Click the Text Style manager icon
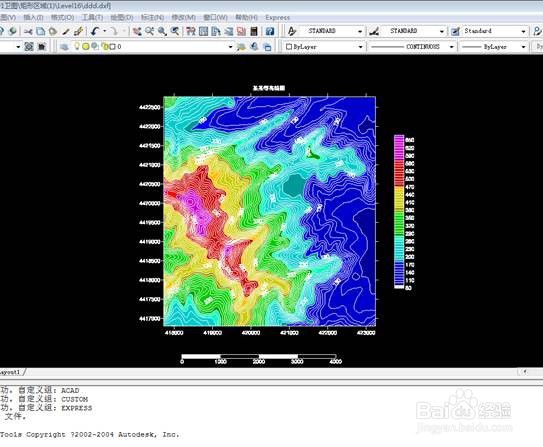This screenshot has height=447, width=543. (x=292, y=32)
